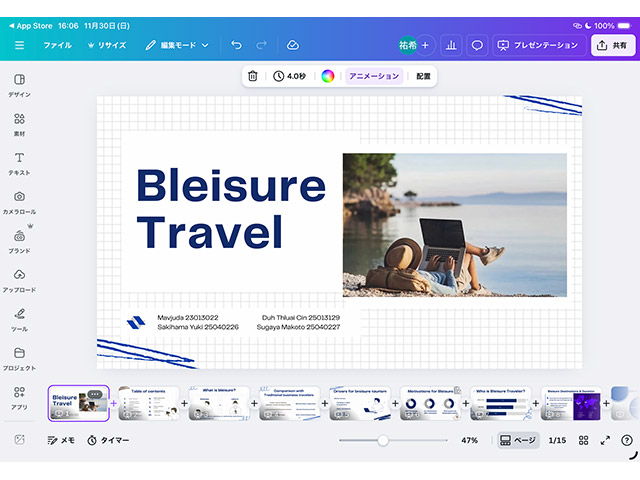This screenshot has height=480, width=640.
Task: Toggle the ページ thumbnail strip
Action: coord(518,440)
